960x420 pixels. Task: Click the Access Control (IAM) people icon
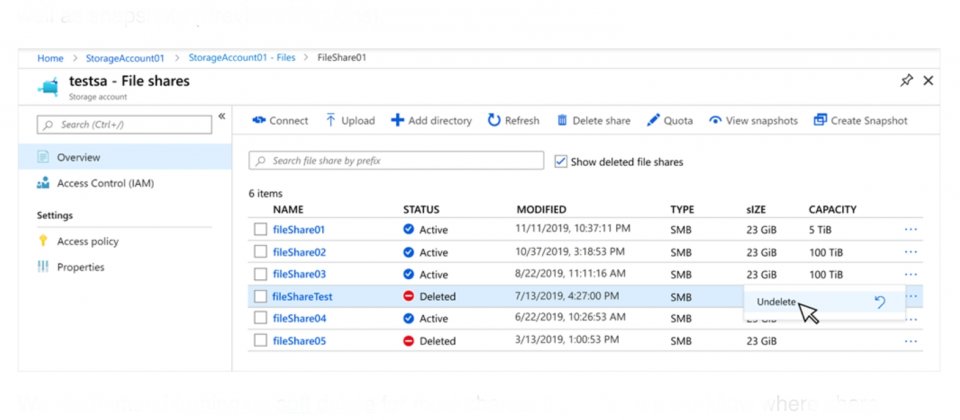[43, 183]
